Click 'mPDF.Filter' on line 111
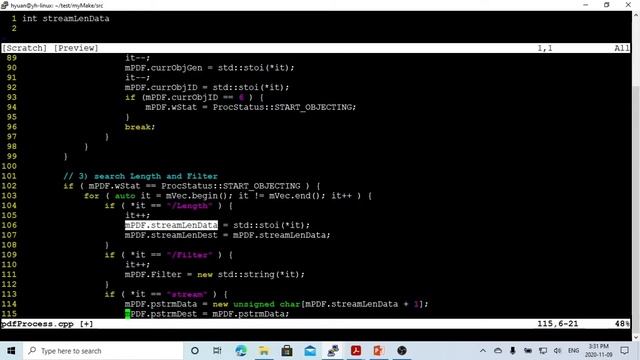Image resolution: width=640 pixels, height=360 pixels. pos(153,274)
